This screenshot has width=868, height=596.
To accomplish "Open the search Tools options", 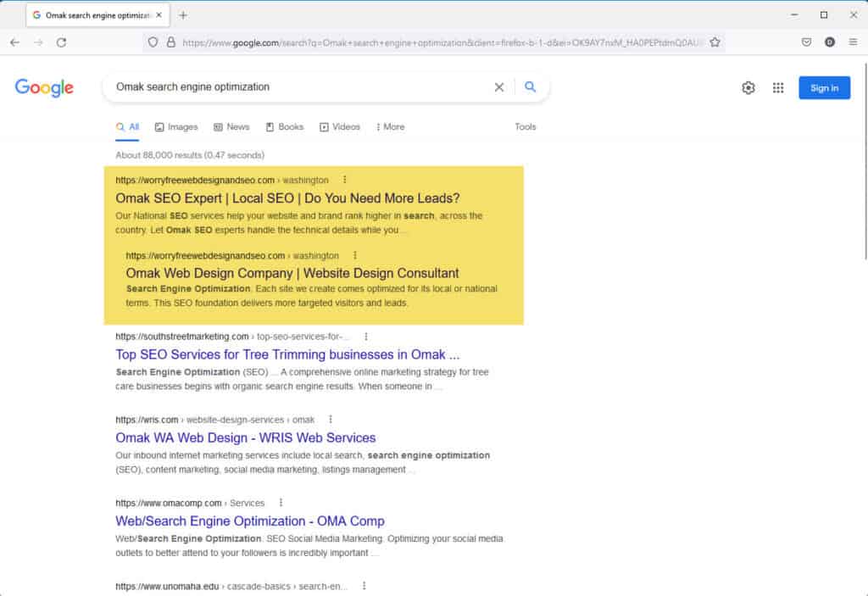I will click(526, 127).
